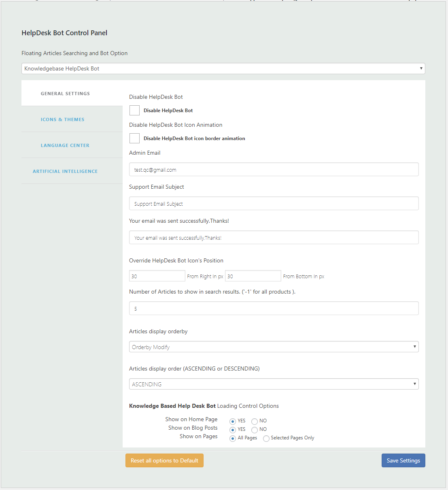Click the Show on Pages label
Viewport: 448px width, 490px height.
(199, 436)
